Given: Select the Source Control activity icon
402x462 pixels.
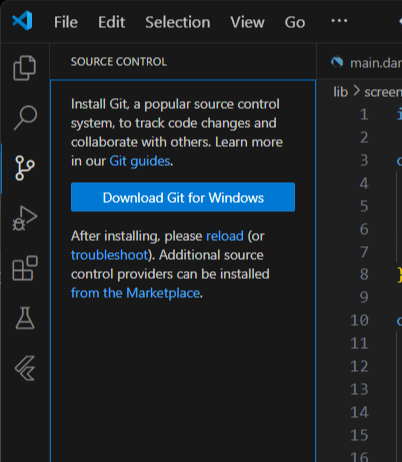Looking at the screenshot, I should [x=25, y=168].
